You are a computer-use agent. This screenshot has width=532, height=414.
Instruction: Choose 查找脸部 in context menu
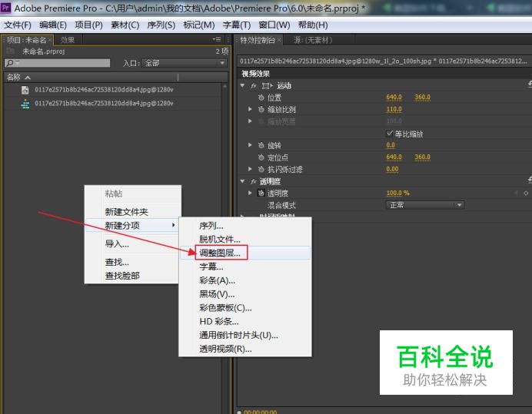(x=133, y=276)
